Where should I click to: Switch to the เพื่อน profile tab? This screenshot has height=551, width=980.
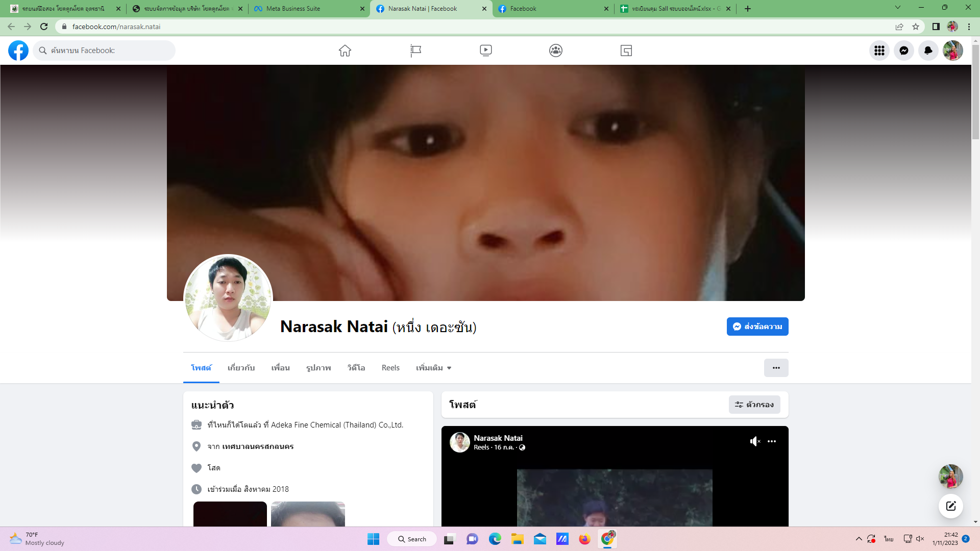coord(280,368)
